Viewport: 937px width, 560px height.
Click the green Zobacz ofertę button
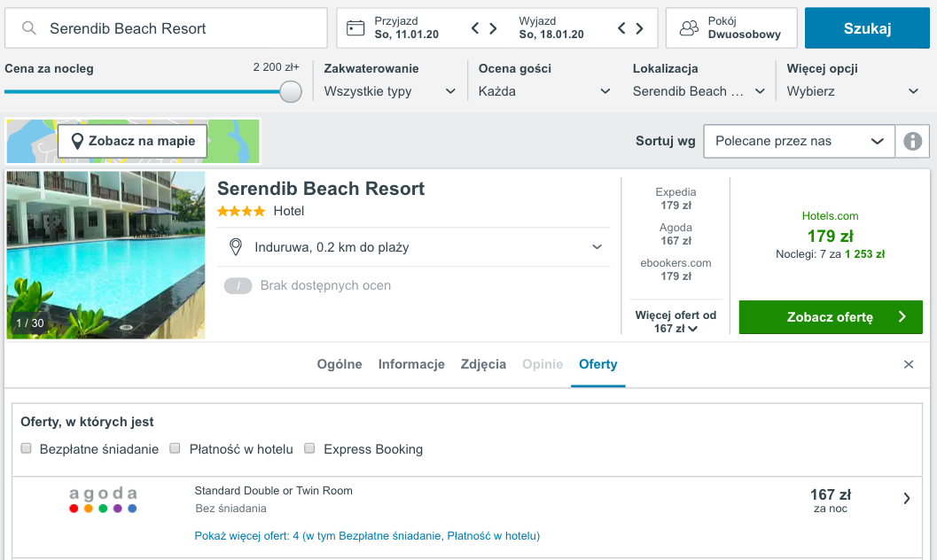(x=831, y=317)
